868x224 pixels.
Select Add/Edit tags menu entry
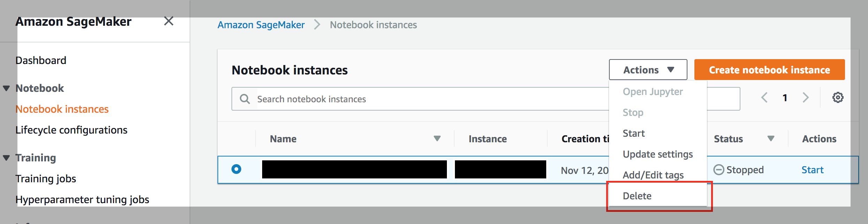coord(653,175)
